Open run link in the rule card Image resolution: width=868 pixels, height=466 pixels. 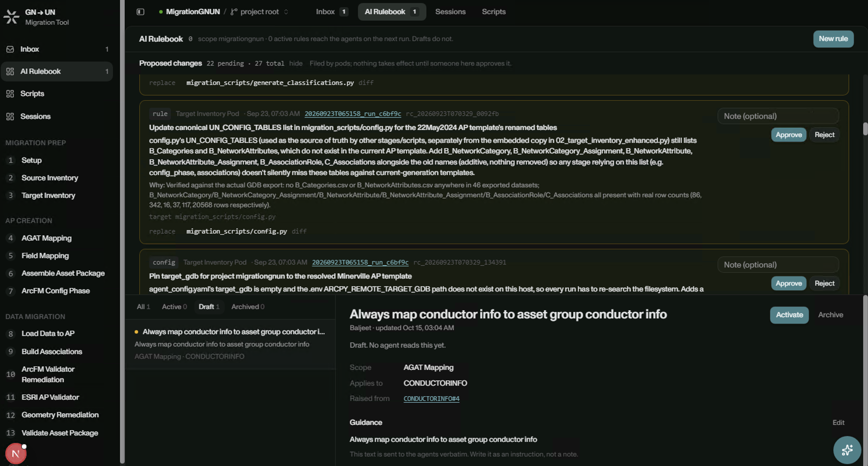[x=353, y=114]
